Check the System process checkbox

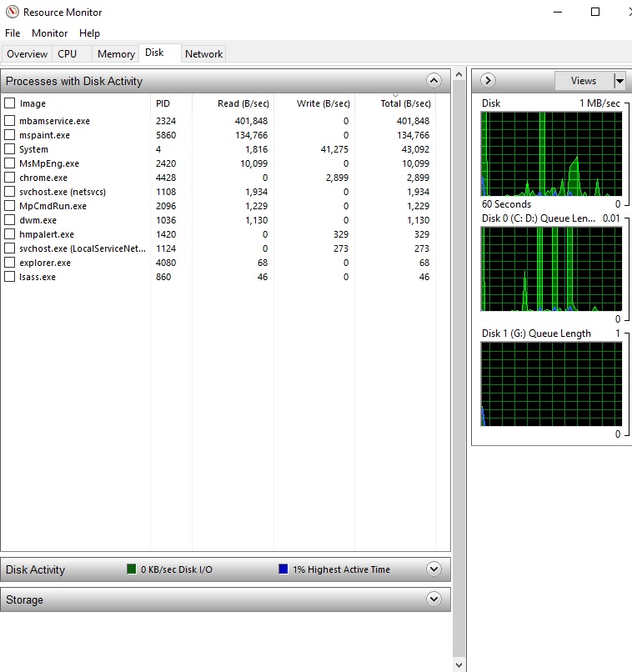pos(9,149)
